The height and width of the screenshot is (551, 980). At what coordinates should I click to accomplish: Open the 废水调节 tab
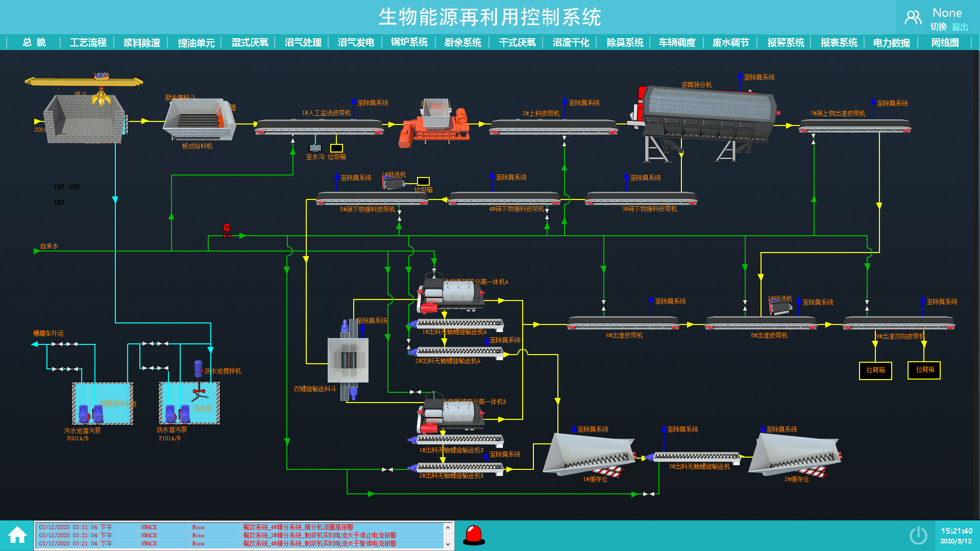(x=730, y=42)
